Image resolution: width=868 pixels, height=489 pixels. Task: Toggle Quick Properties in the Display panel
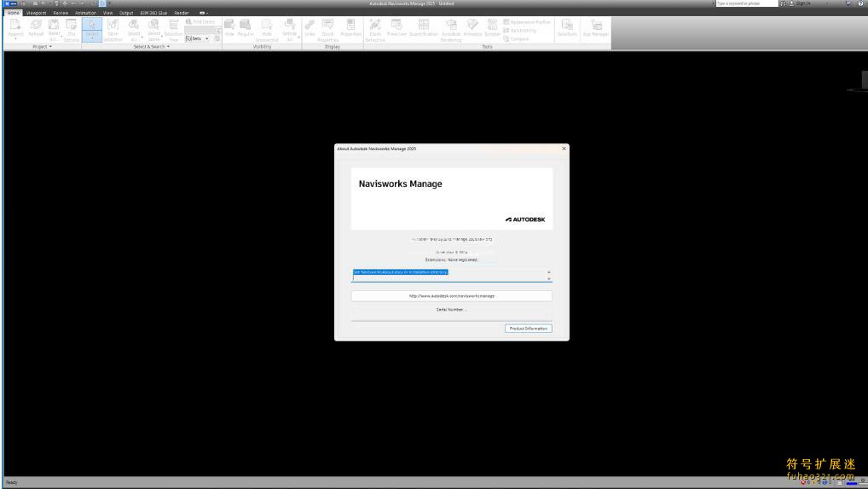[x=327, y=30]
